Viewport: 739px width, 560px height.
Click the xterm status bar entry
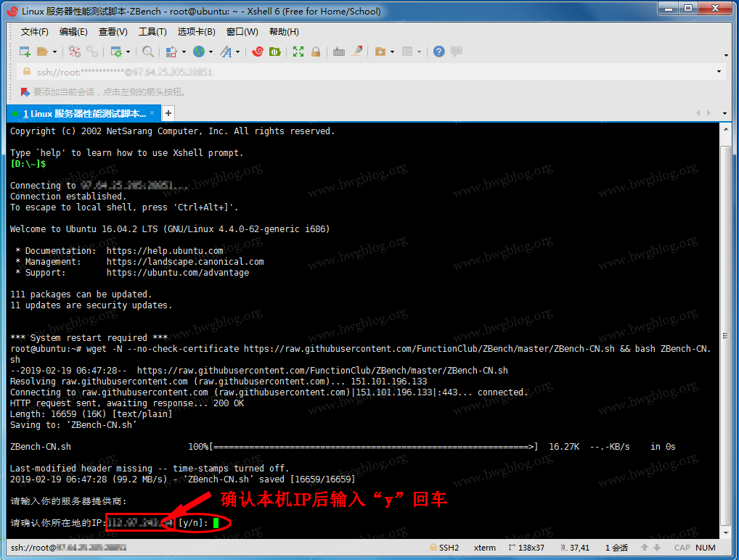pyautogui.click(x=484, y=548)
